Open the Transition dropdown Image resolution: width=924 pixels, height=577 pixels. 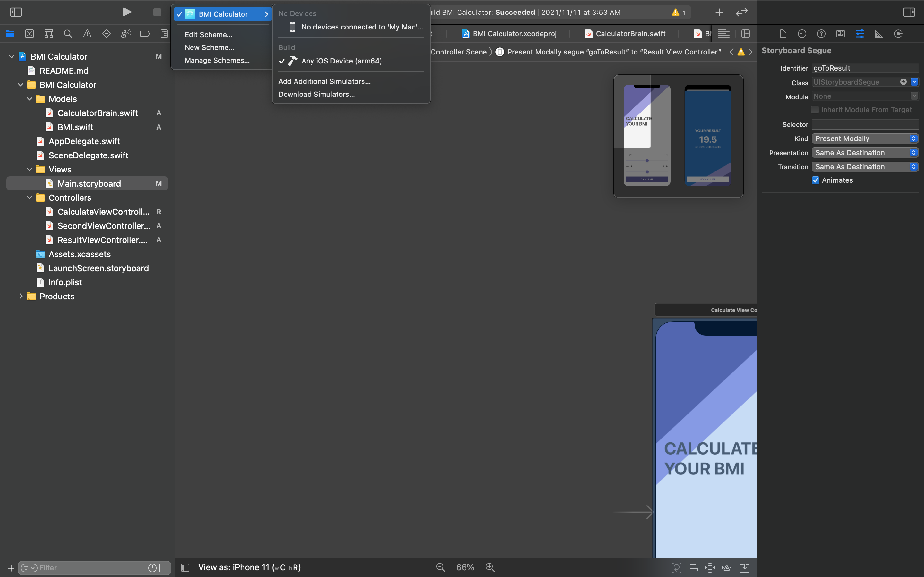tap(864, 167)
